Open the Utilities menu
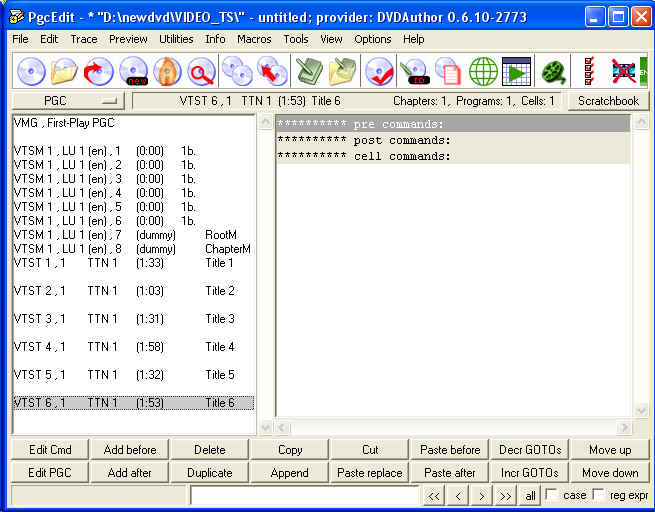This screenshot has width=655, height=512. [x=176, y=39]
